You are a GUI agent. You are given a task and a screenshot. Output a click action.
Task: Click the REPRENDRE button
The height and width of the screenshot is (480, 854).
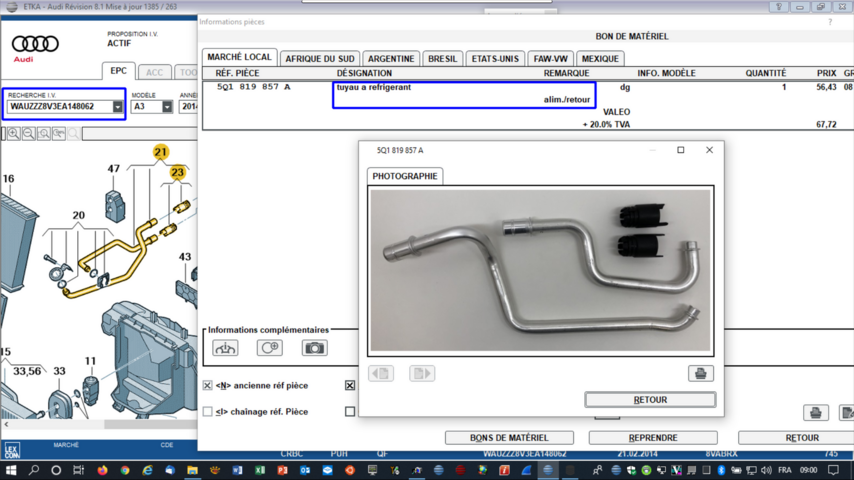click(652, 438)
